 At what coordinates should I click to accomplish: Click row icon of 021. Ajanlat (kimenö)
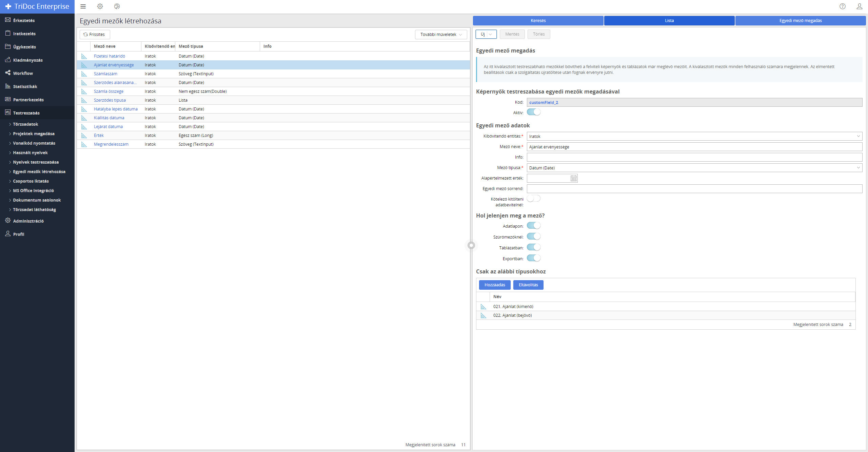coord(484,307)
